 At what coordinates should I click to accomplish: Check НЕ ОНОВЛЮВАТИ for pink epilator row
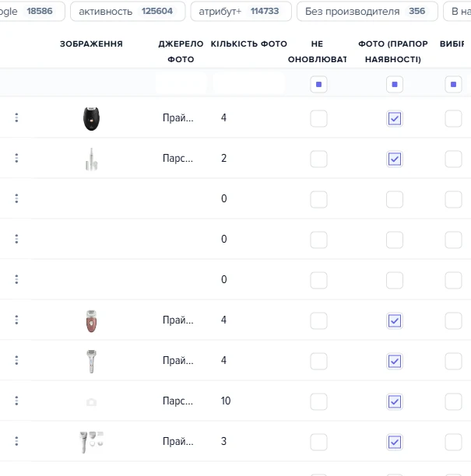click(x=318, y=320)
